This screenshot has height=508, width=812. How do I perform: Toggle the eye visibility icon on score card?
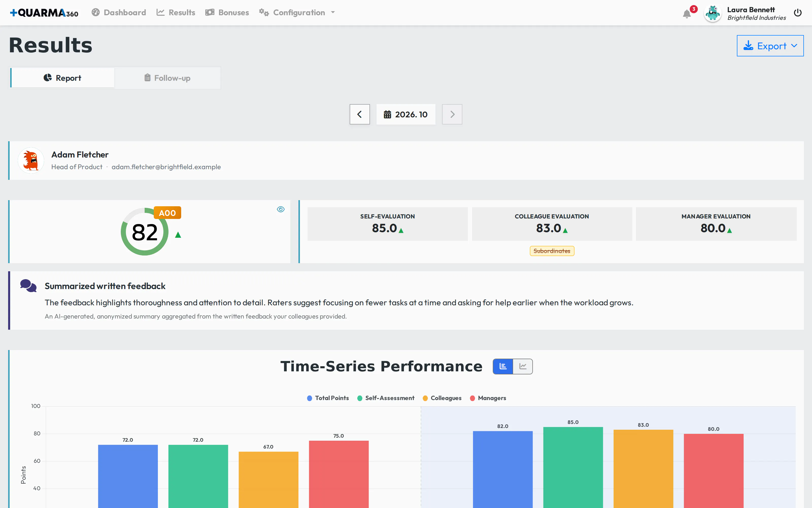tap(280, 209)
